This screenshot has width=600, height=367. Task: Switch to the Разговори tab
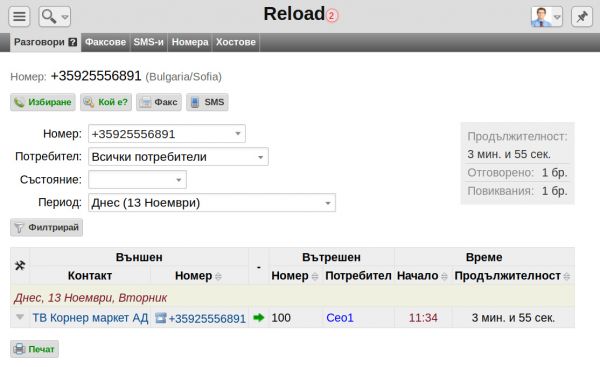[45, 42]
